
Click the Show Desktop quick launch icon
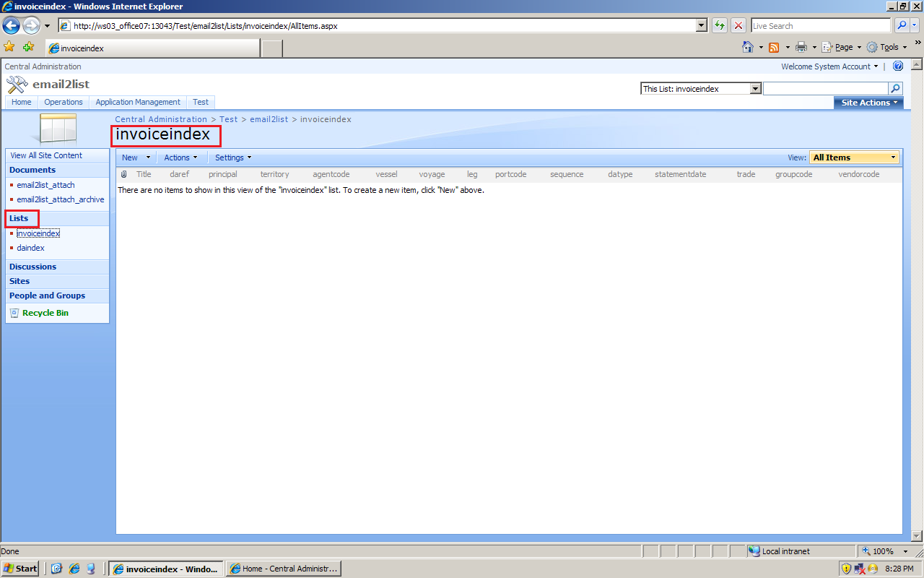[57, 569]
